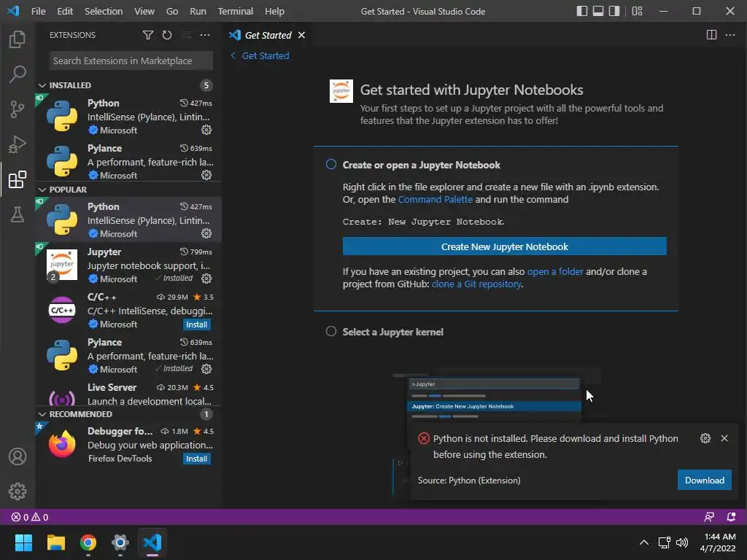Open the manage gear for installed Pylance extension
Image resolution: width=747 pixels, height=560 pixels.
pyautogui.click(x=206, y=175)
